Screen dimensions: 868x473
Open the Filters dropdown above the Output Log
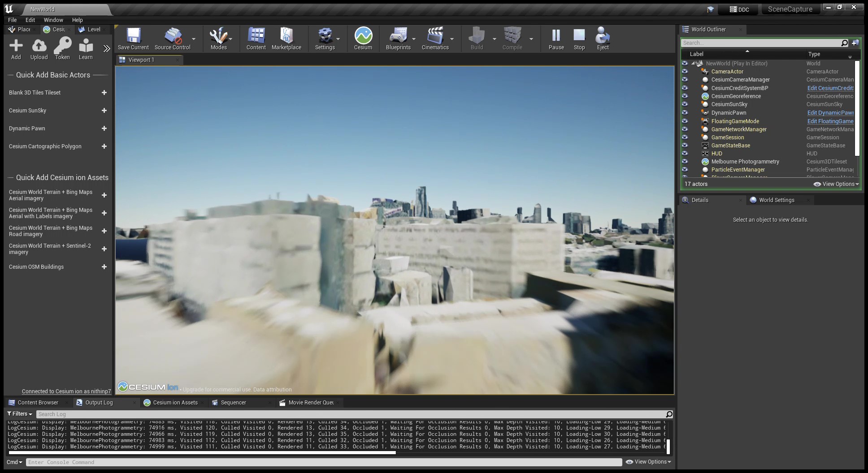pos(19,413)
